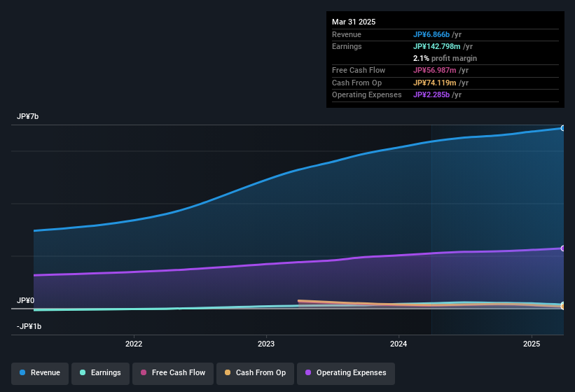Select the 2025 axis label
Image resolution: width=575 pixels, height=392 pixels.
pos(532,344)
